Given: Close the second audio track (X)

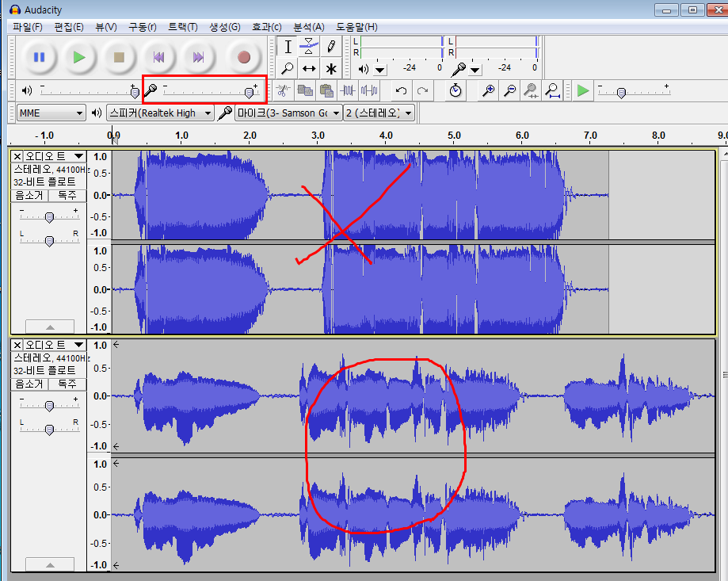Looking at the screenshot, I should click(17, 345).
